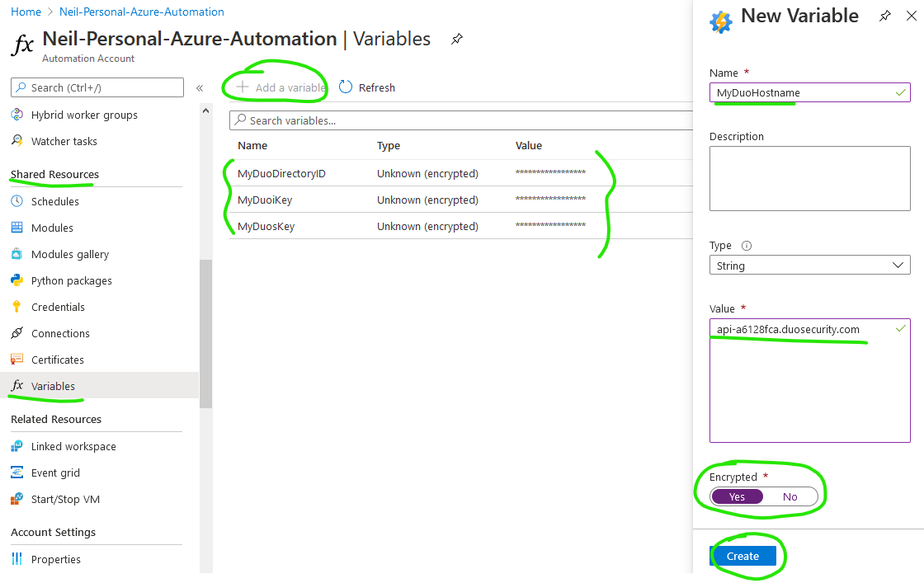Open Properties under Account Settings
This screenshot has height=583, width=924.
pyautogui.click(x=55, y=559)
